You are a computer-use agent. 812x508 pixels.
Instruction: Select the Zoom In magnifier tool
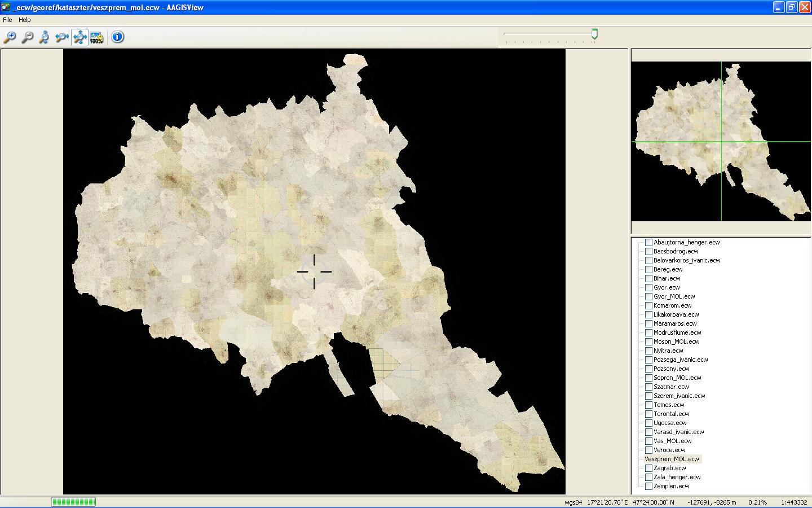pyautogui.click(x=10, y=37)
